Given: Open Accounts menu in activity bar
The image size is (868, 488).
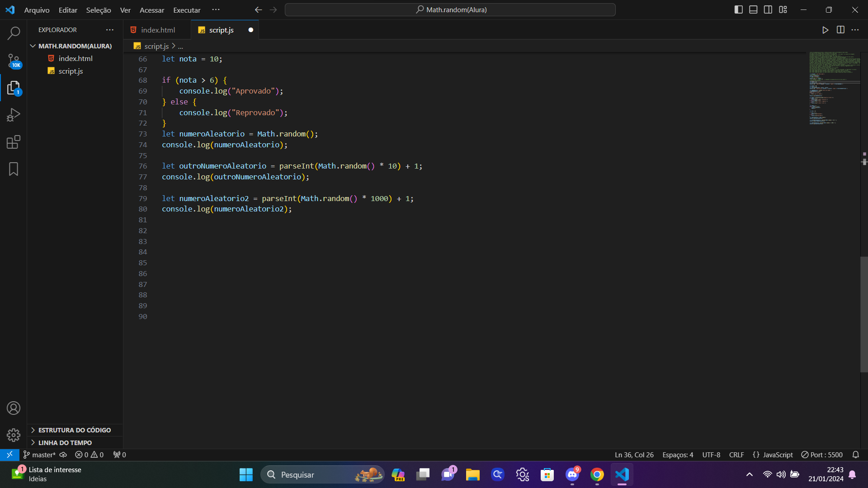Looking at the screenshot, I should [14, 408].
